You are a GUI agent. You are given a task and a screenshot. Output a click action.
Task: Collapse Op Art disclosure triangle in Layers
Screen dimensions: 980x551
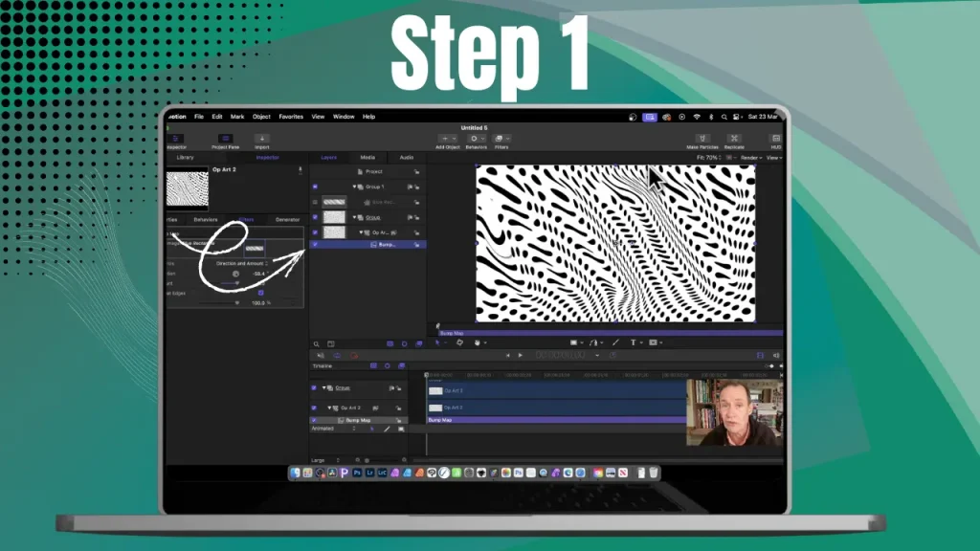click(x=361, y=232)
